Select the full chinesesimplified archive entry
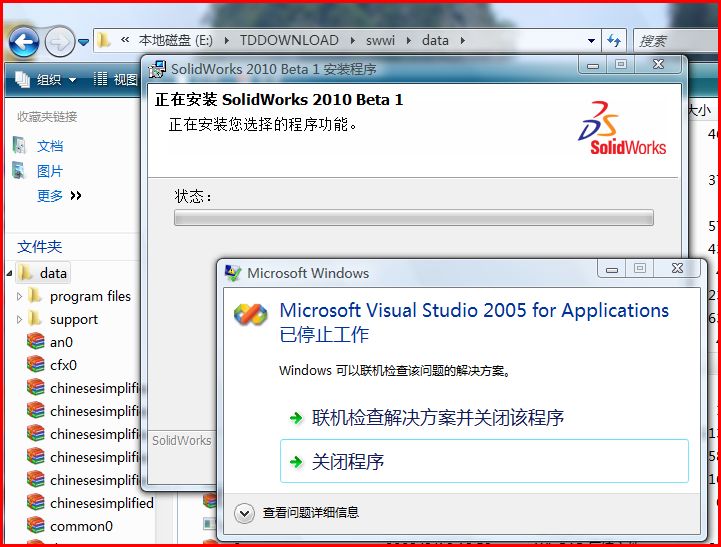The height and width of the screenshot is (547, 721). point(102,503)
